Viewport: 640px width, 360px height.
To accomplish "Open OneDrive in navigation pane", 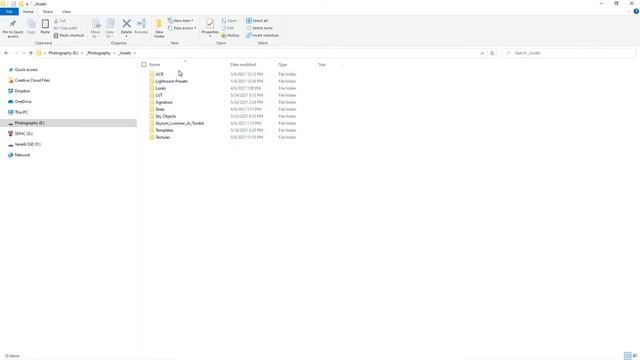I will pos(23,102).
